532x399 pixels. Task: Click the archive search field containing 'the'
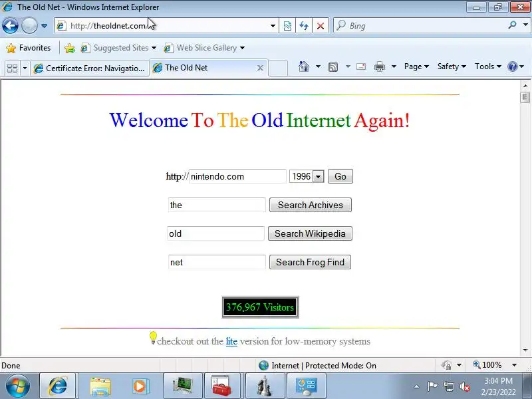(x=217, y=205)
